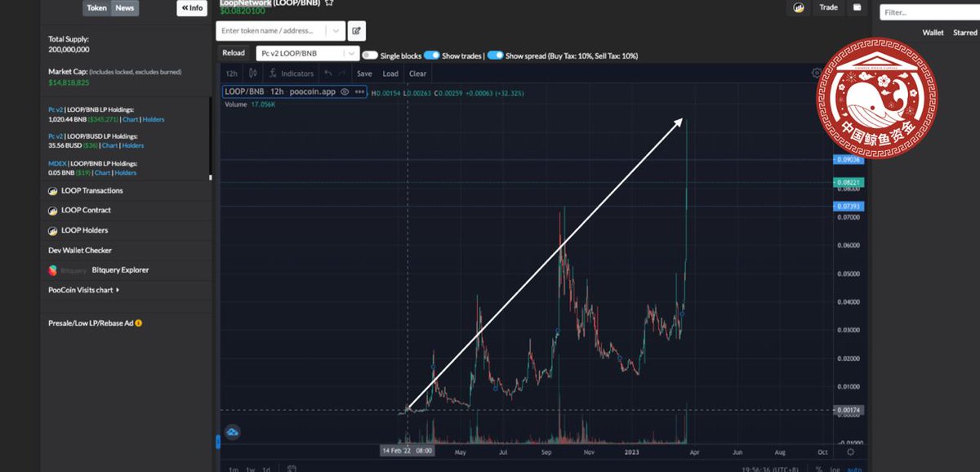The width and height of the screenshot is (980, 472).
Task: Select the Starred tab in right panel
Action: coord(964,33)
